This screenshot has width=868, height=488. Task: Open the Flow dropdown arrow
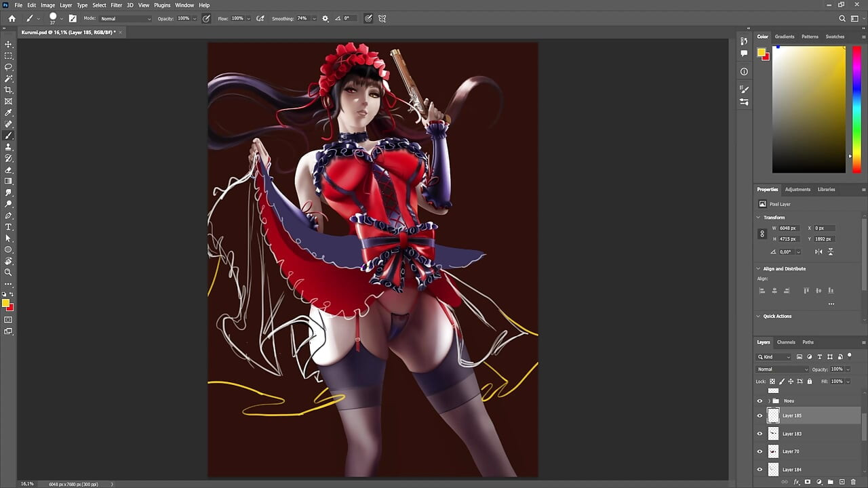point(248,18)
